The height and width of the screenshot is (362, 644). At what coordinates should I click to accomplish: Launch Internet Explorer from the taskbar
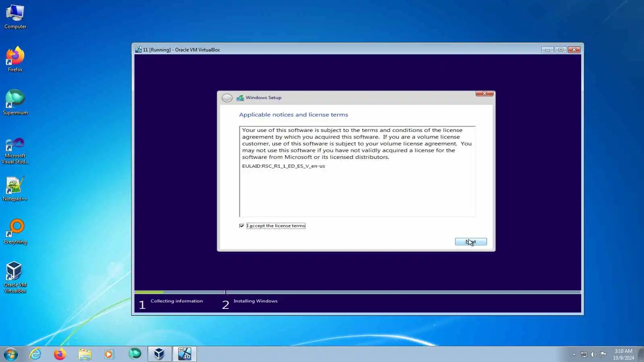coord(35,354)
